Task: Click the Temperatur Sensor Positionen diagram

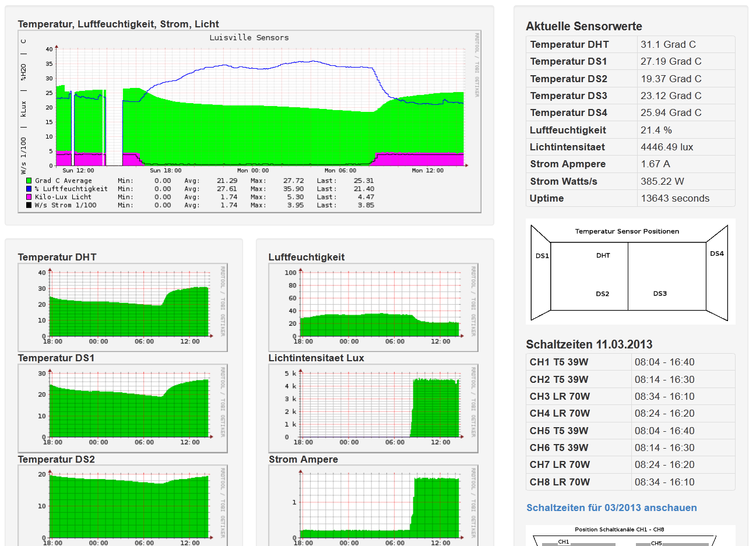Action: (630, 272)
